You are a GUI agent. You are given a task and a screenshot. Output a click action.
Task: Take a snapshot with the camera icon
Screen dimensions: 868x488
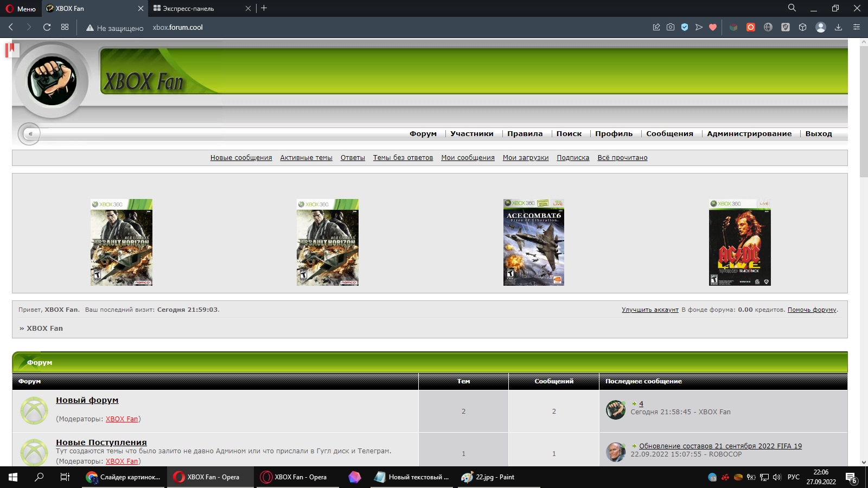coord(671,27)
